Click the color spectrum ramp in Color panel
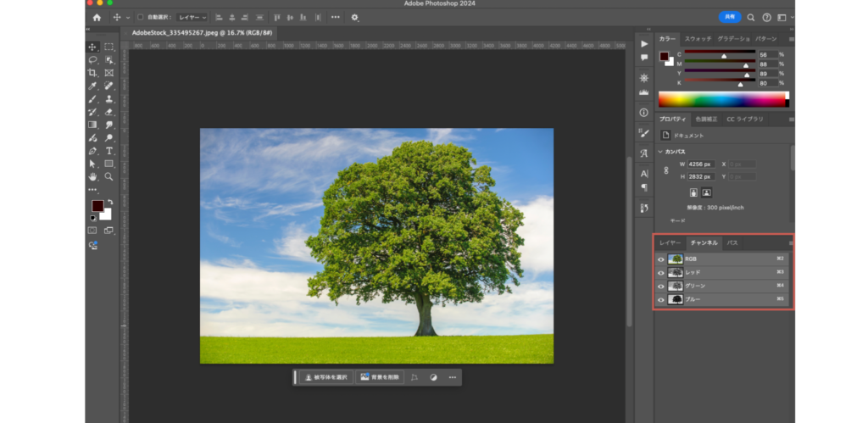 coord(722,98)
